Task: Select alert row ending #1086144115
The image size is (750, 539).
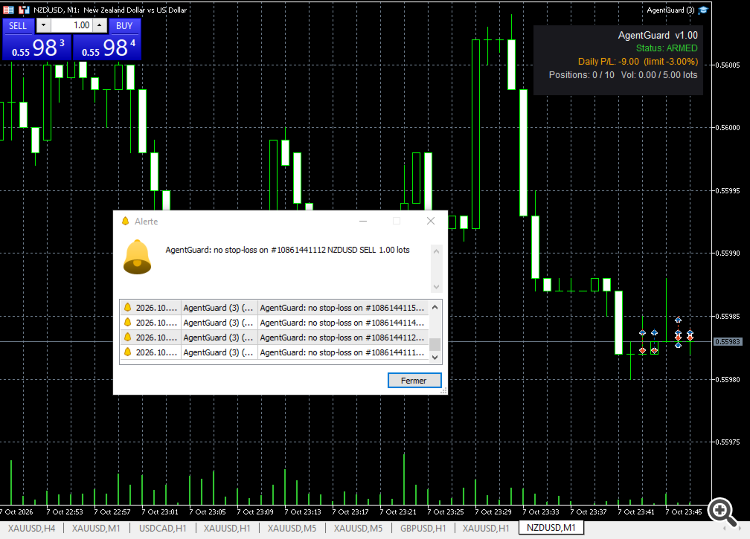Action: 275,308
